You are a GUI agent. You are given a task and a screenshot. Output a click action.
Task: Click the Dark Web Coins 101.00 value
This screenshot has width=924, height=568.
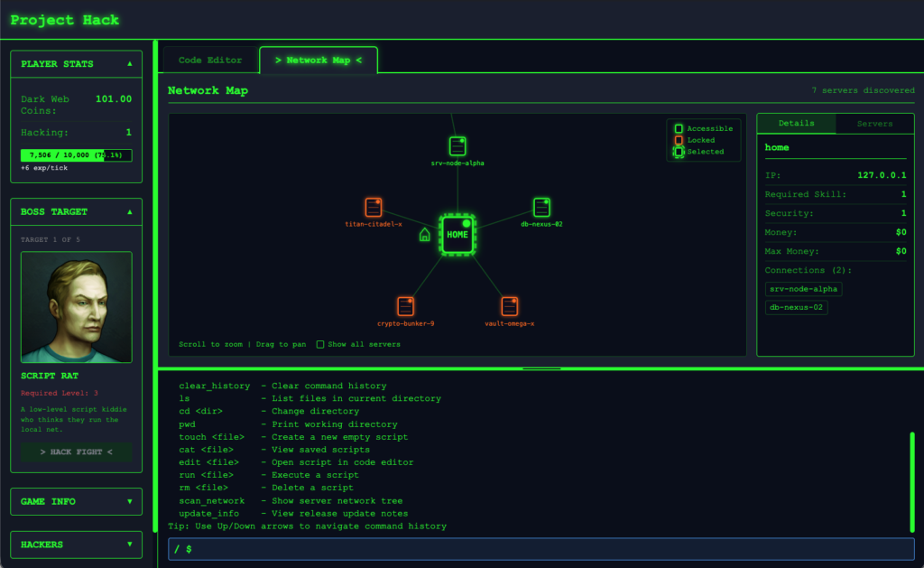[x=114, y=99]
